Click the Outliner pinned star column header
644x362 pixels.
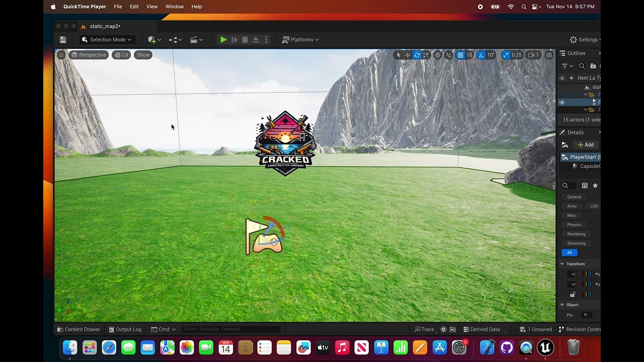pyautogui.click(x=571, y=78)
